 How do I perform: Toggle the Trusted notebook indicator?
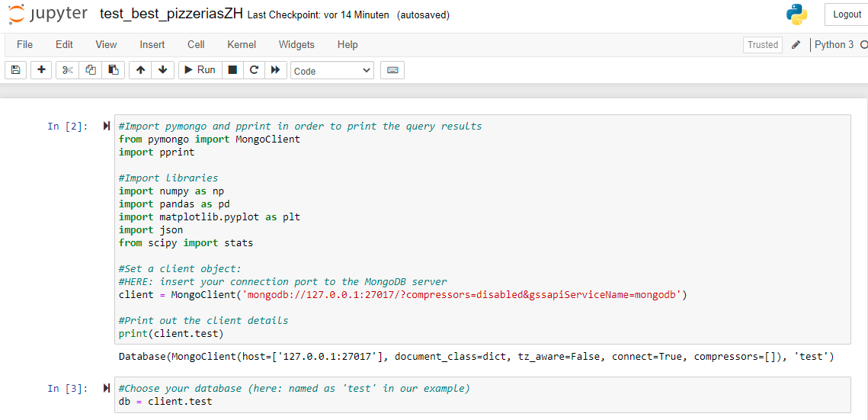(762, 45)
